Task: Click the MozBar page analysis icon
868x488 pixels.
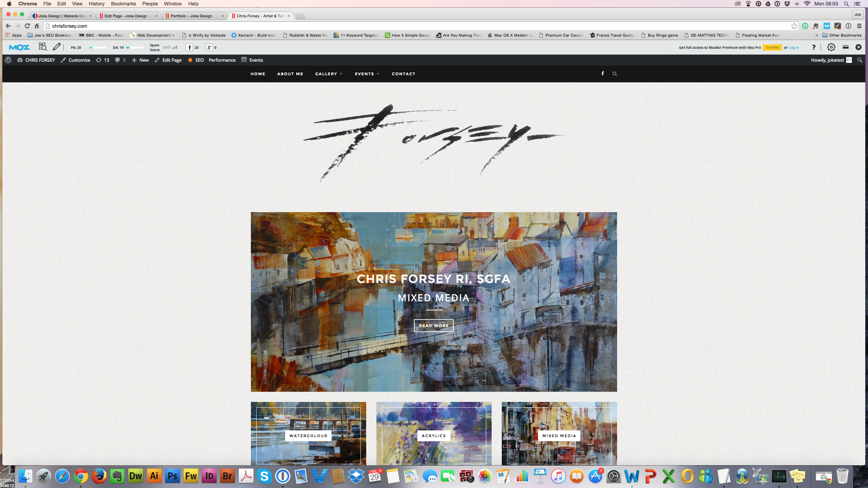Action: point(42,47)
